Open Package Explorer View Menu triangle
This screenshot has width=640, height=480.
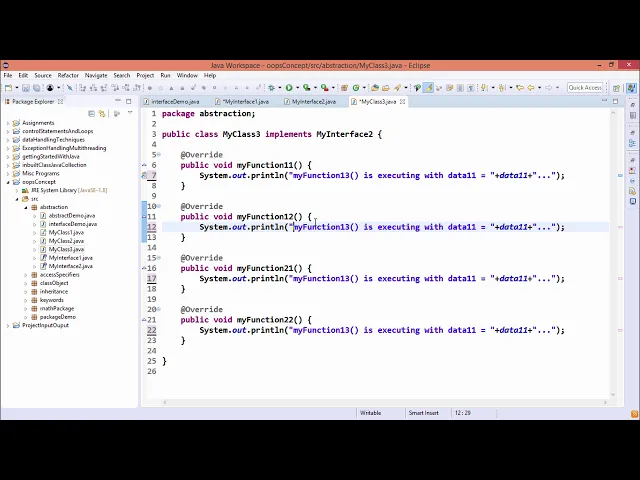[130, 113]
